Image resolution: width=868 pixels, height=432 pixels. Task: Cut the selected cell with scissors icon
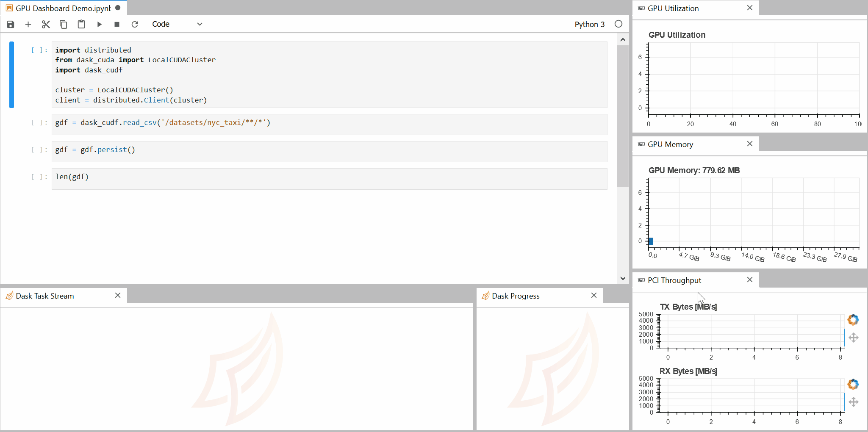click(46, 25)
